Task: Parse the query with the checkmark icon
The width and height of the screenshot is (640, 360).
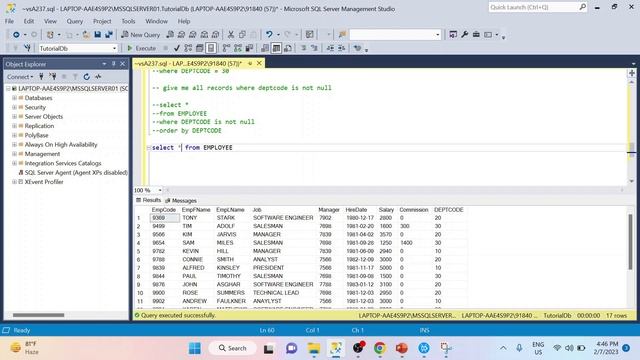Action: click(x=177, y=48)
